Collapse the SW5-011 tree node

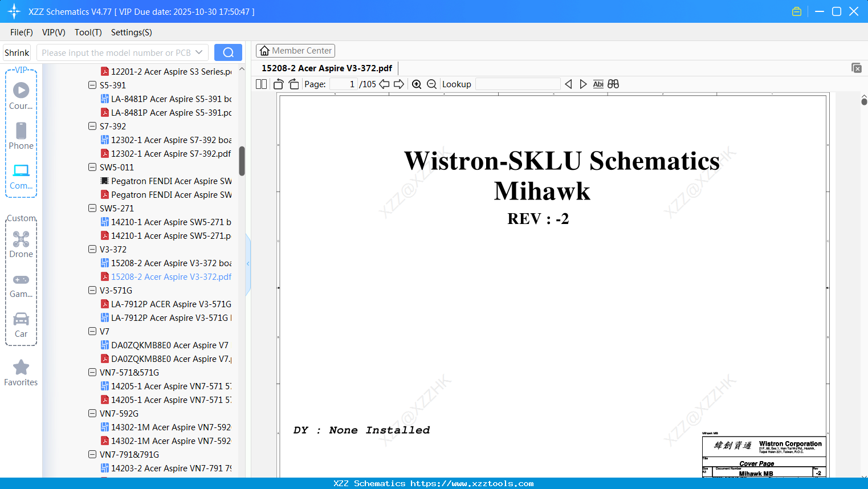(x=92, y=167)
